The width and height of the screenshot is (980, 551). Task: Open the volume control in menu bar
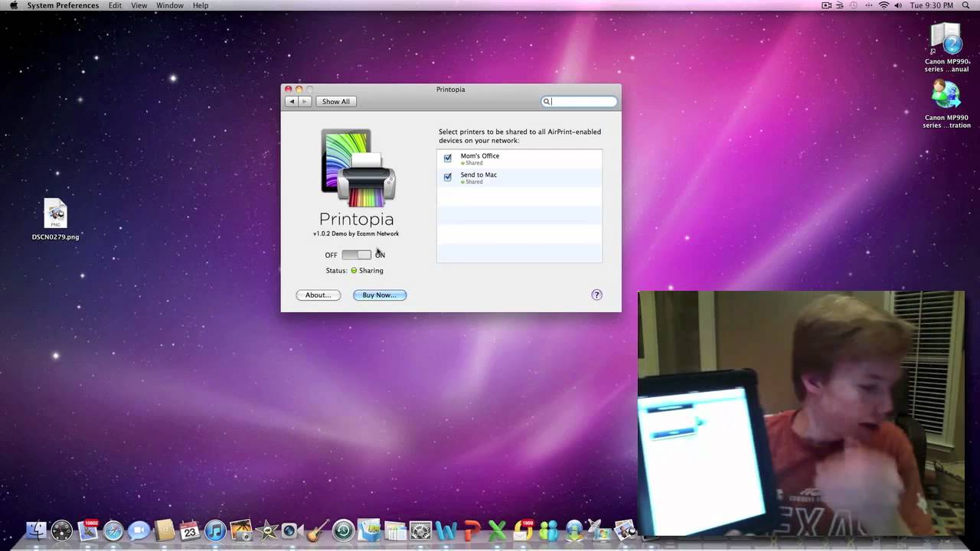[900, 5]
